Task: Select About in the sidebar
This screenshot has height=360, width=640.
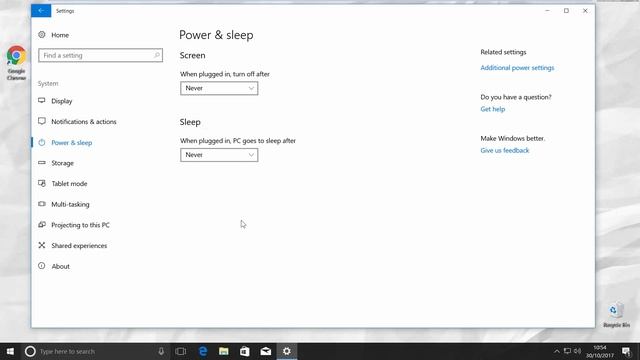Action: coord(60,266)
